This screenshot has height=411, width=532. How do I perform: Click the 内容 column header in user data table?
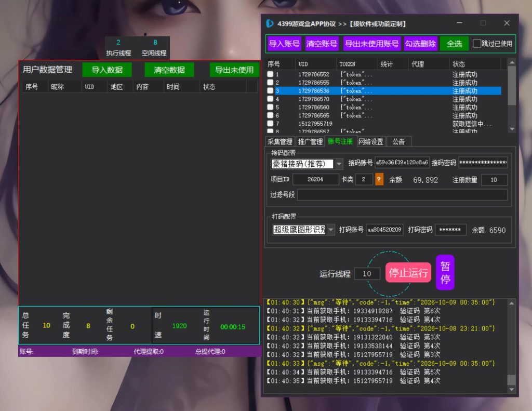coord(148,87)
